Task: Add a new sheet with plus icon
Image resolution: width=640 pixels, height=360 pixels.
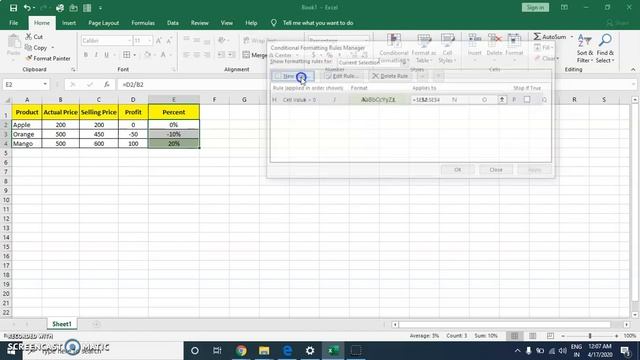Action: point(96,324)
